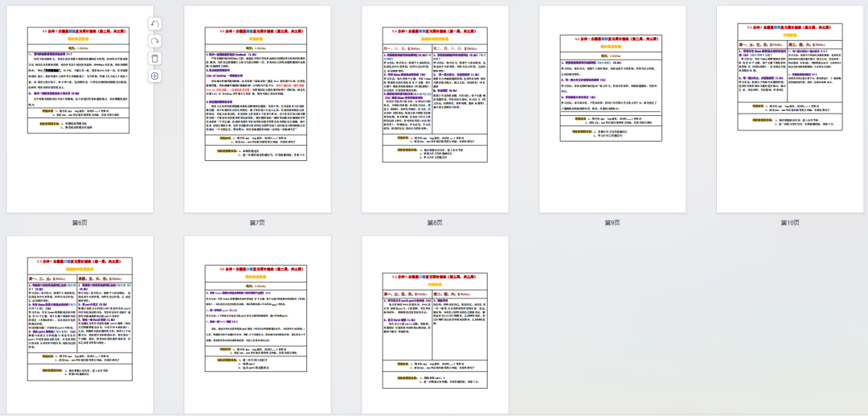Viewport: 868px width, 416px height.
Task: Click the yellow subtitle inside the 第7页 thumbnail
Action: [257, 38]
